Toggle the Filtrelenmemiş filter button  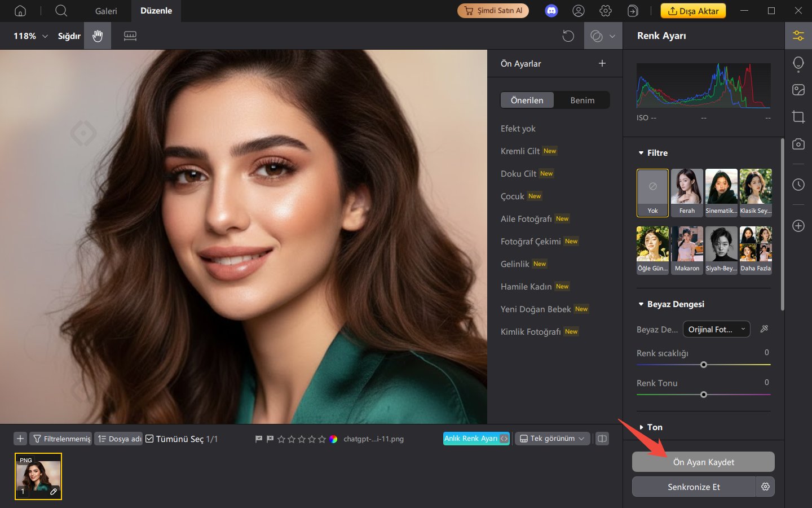click(60, 439)
